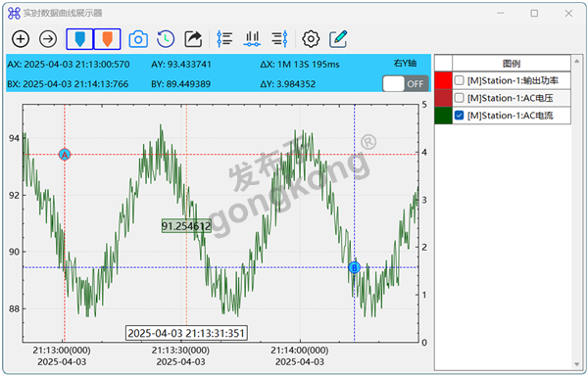Open settings with the gear icon
Screen dimensions: 588x376
[311, 39]
